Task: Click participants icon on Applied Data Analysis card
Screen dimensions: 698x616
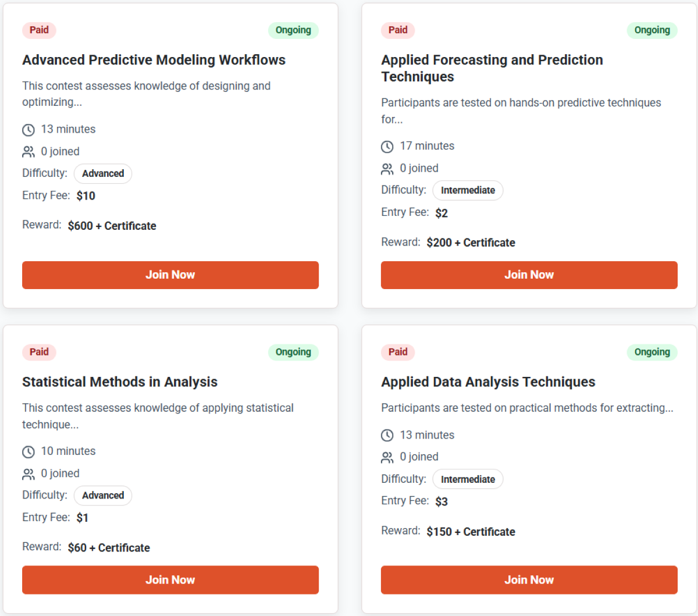Action: [x=387, y=457]
